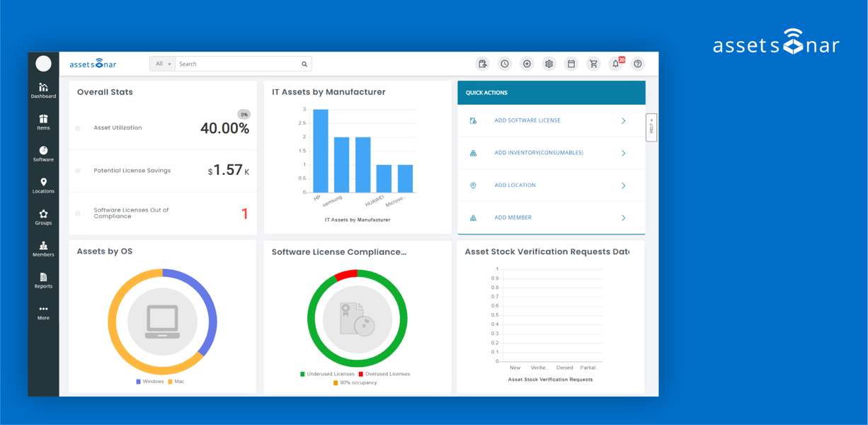Click the plus add icon
This screenshot has height=425, width=868.
(527, 64)
